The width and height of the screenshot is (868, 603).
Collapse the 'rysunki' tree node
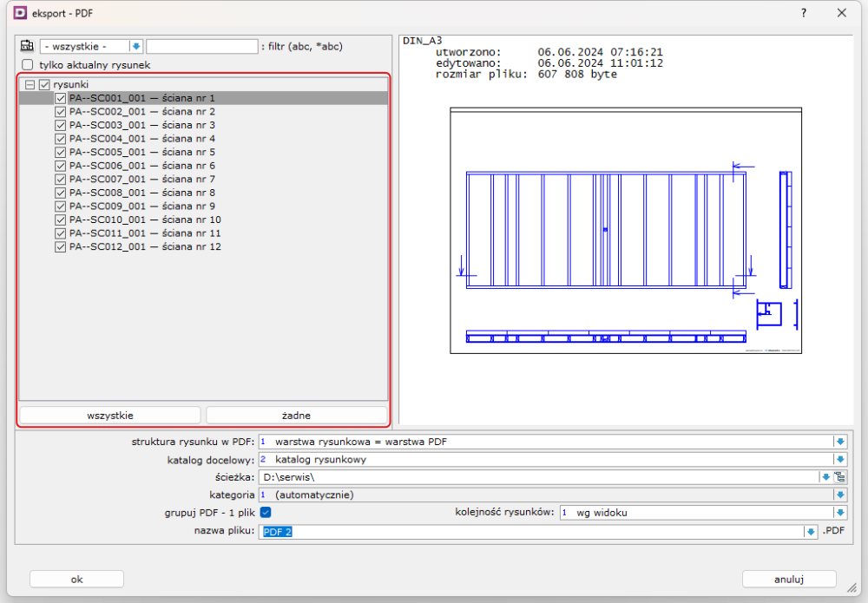coord(30,85)
